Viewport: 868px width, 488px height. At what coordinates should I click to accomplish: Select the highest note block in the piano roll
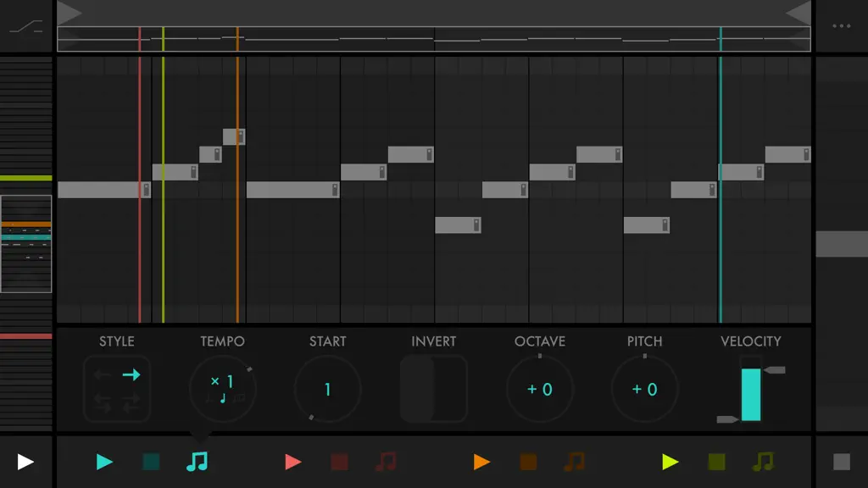[x=234, y=136]
